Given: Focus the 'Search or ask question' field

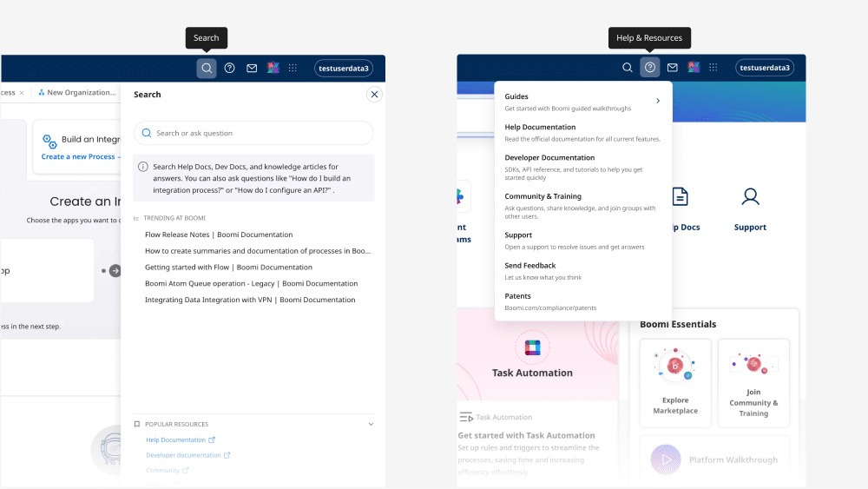Looking at the screenshot, I should (x=260, y=133).
